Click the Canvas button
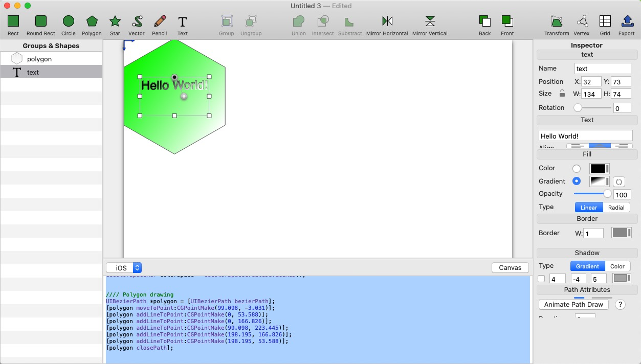 tap(510, 267)
